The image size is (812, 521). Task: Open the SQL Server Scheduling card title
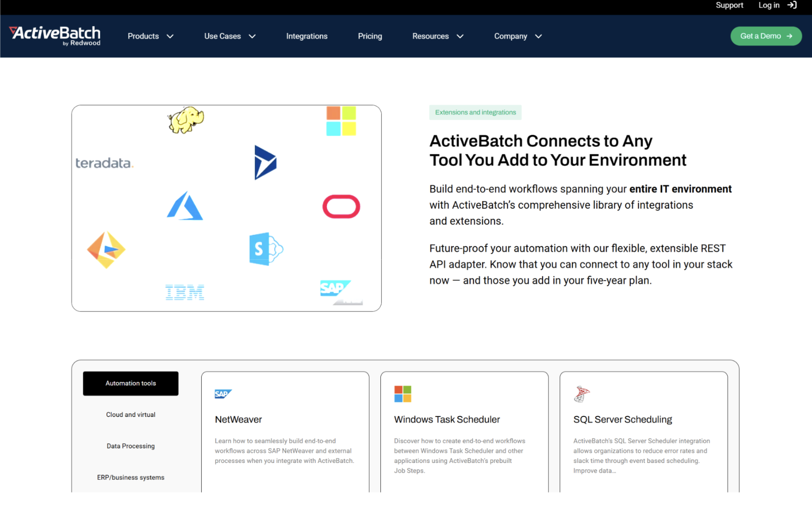point(623,419)
